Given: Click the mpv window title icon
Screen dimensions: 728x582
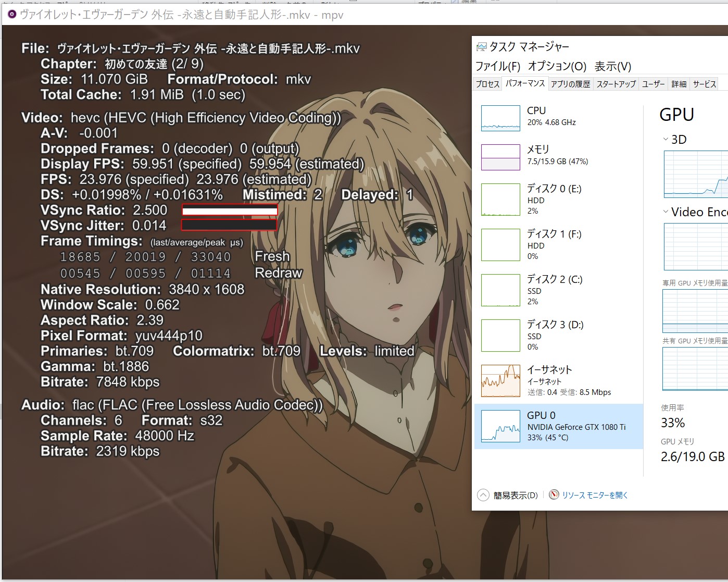Looking at the screenshot, I should tap(11, 14).
